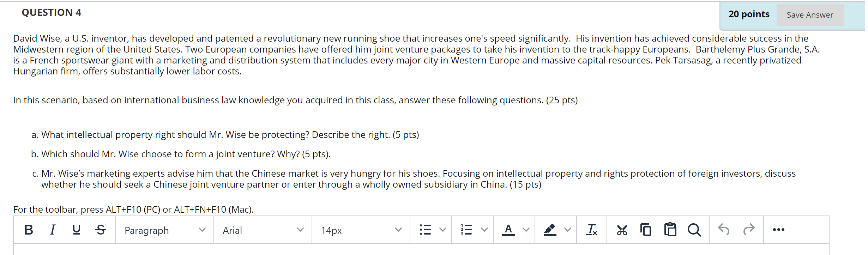Open the Arial font family dropdown
The height and width of the screenshot is (255, 868).
pyautogui.click(x=263, y=230)
